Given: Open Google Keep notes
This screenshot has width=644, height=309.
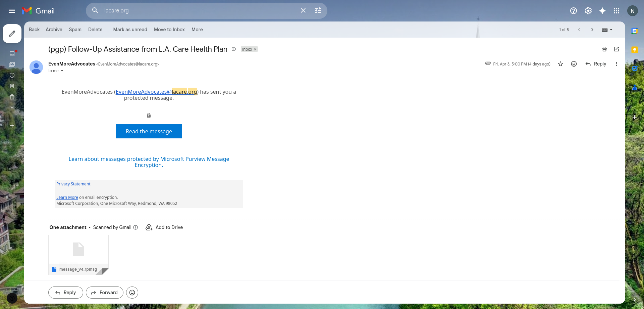Looking at the screenshot, I should (635, 50).
